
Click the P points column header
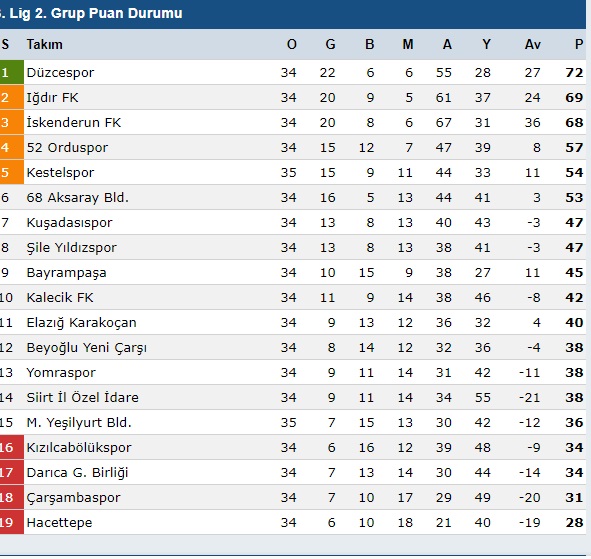click(x=579, y=44)
